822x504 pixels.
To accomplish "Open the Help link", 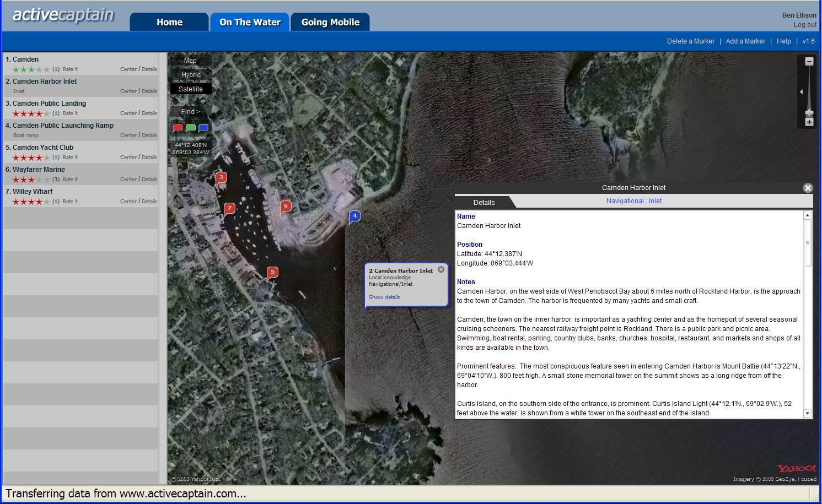I will 783,41.
